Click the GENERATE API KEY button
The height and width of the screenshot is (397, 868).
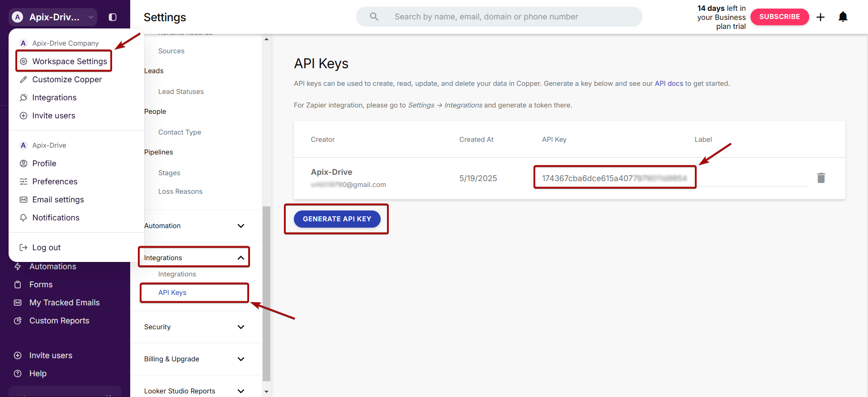tap(337, 219)
